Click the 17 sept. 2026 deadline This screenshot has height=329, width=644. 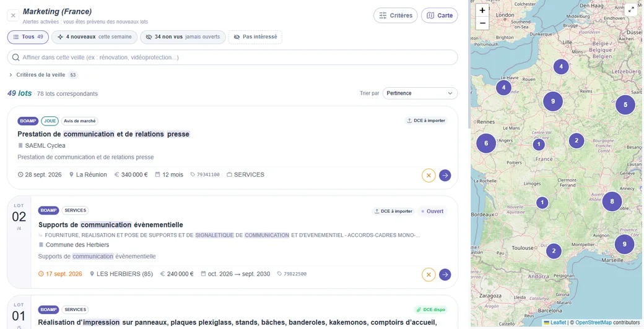tap(60, 274)
